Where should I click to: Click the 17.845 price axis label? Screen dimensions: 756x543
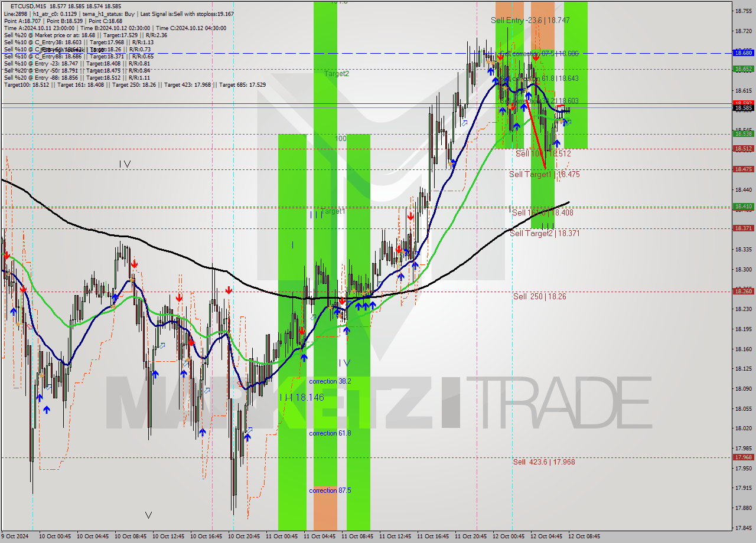coord(743,528)
